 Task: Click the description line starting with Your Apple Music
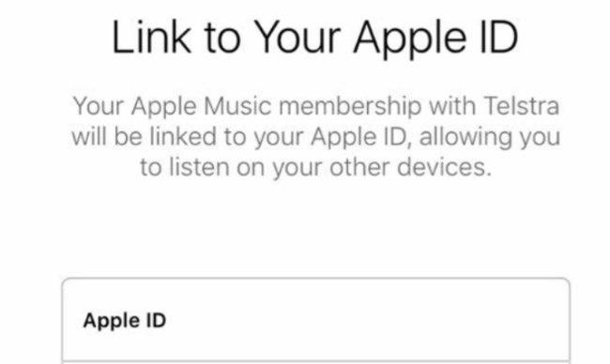tap(316, 107)
